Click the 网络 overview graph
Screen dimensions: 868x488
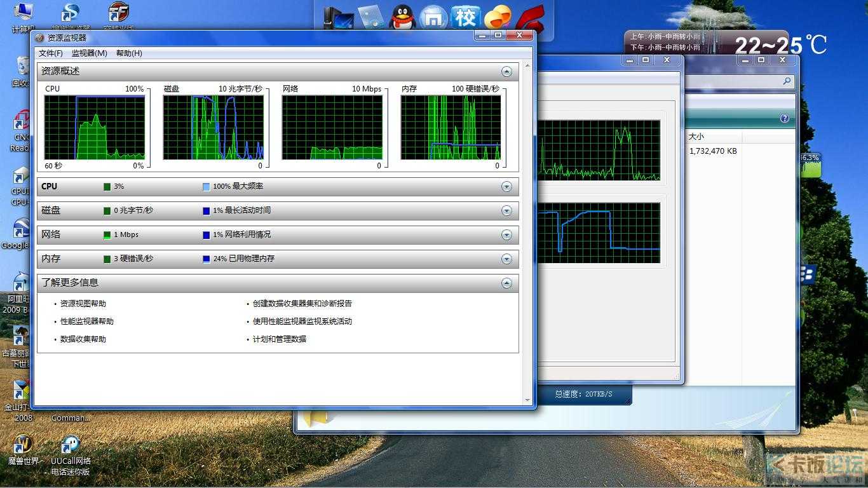(x=332, y=128)
